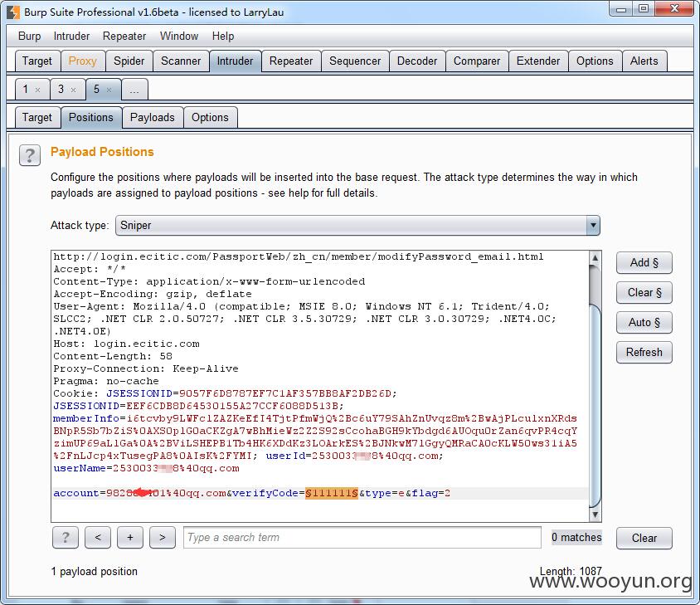Screen dimensions: 700x605
Task: Click the request editor scrollbar up arrow
Action: pos(595,258)
